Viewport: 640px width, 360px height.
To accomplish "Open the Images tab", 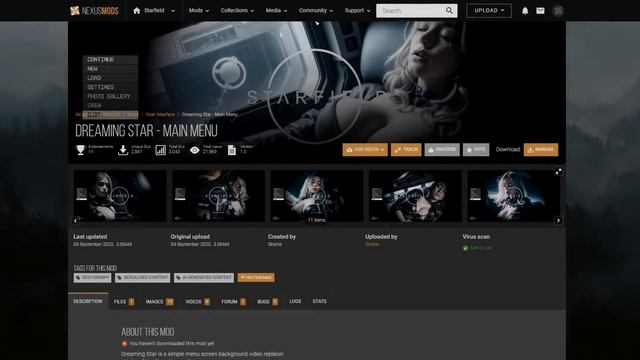I will click(160, 302).
